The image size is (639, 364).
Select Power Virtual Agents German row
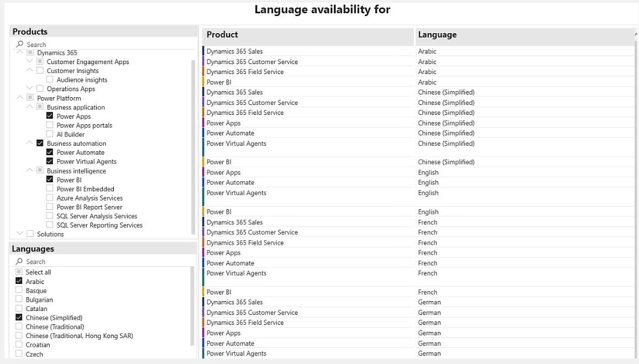click(418, 354)
